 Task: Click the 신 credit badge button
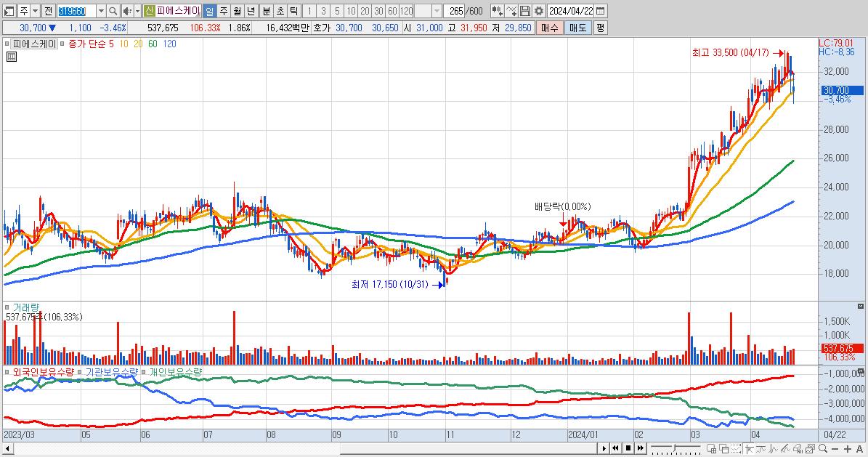point(149,11)
